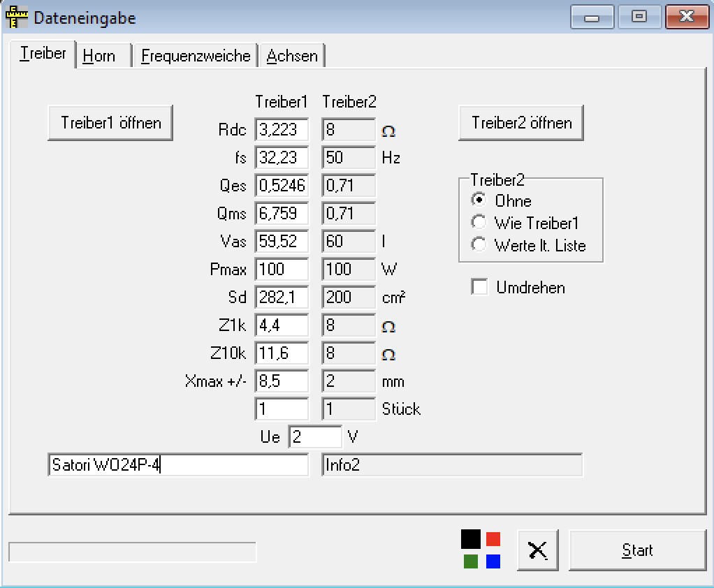Image resolution: width=714 pixels, height=588 pixels.
Task: Switch to the Horn tab
Action: coord(99,56)
